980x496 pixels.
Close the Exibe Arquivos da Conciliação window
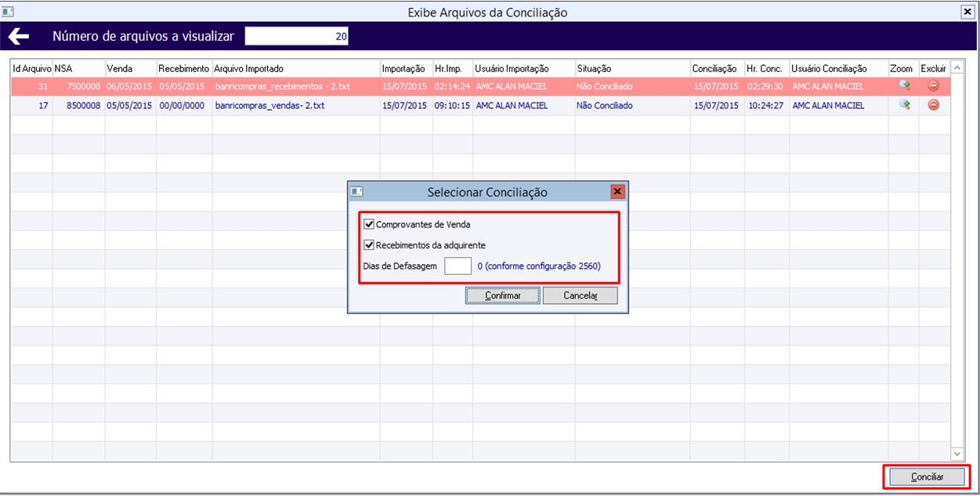click(x=967, y=12)
